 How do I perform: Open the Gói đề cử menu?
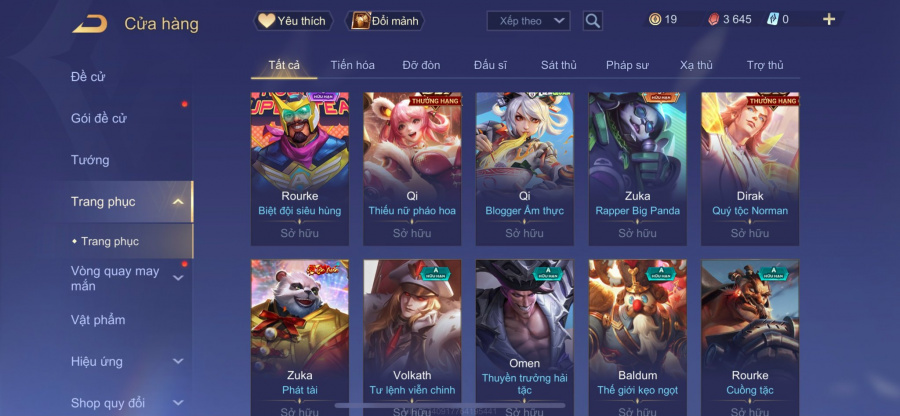[x=99, y=118]
